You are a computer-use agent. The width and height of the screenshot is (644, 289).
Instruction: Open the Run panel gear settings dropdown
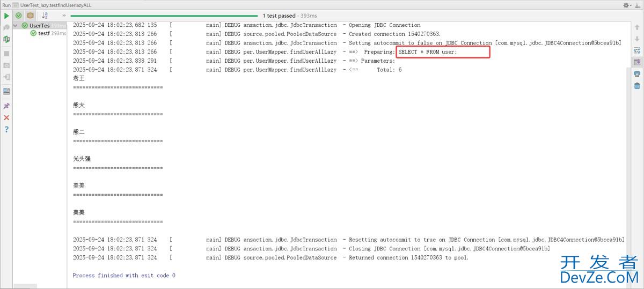point(627,5)
